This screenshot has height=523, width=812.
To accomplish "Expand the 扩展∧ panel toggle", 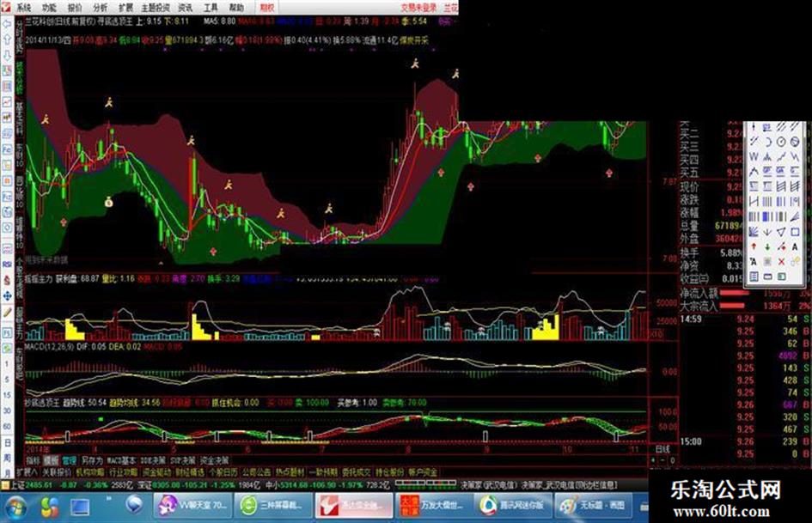I will [x=26, y=472].
